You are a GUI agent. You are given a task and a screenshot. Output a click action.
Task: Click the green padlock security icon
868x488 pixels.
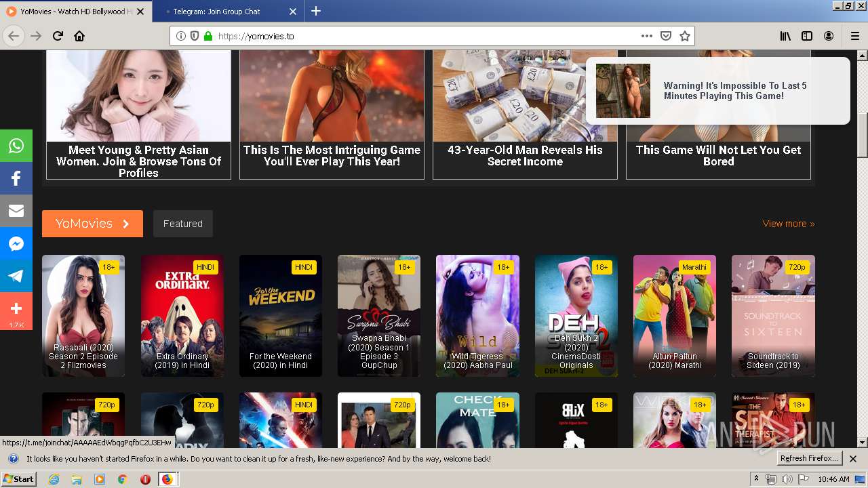[x=208, y=36]
